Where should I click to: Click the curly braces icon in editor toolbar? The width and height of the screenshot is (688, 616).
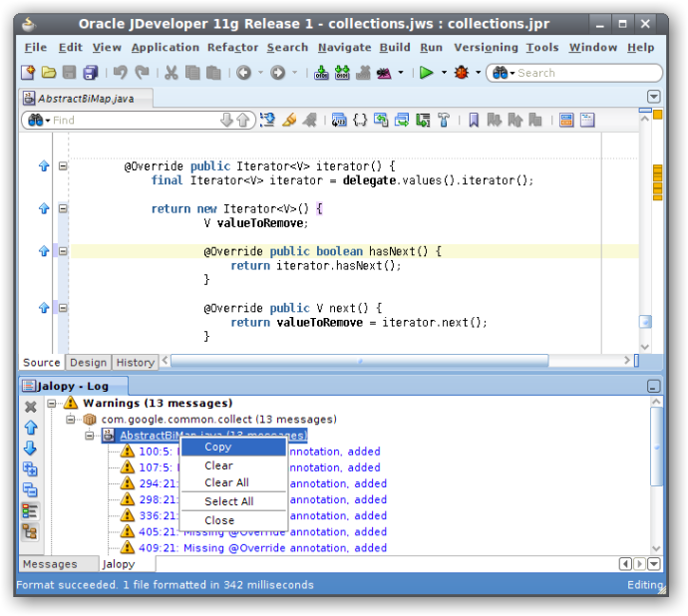point(360,120)
